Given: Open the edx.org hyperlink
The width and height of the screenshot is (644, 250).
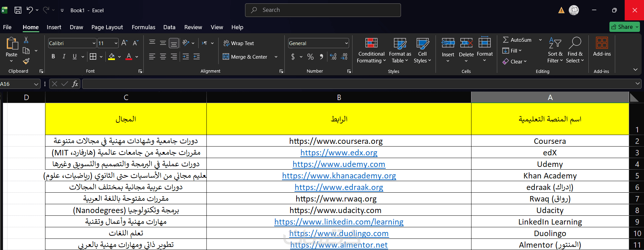Looking at the screenshot, I should click(x=339, y=153).
